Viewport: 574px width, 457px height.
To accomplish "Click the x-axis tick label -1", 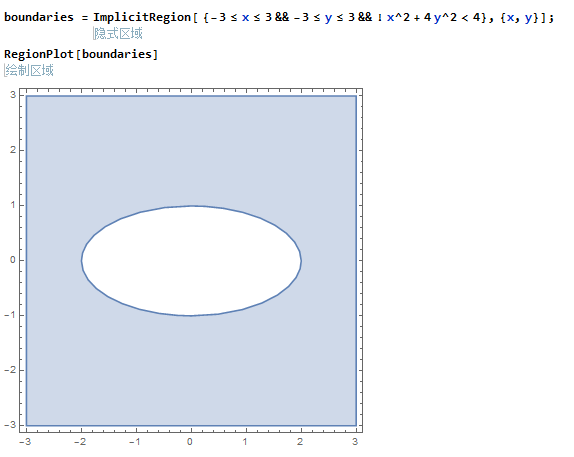I will click(135, 442).
